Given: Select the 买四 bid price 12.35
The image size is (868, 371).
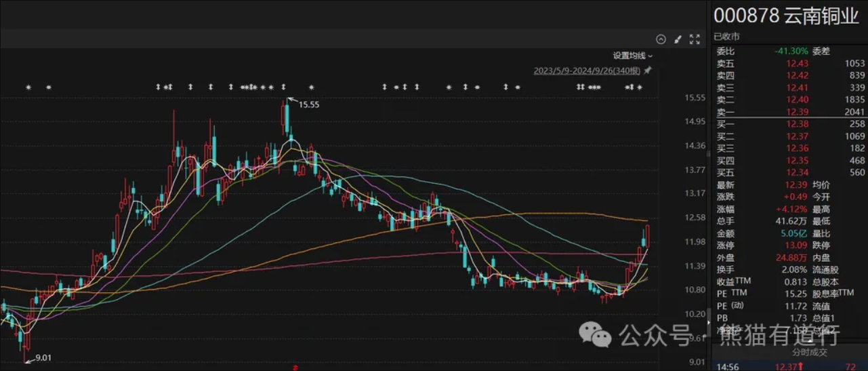Looking at the screenshot, I should pos(797,161).
